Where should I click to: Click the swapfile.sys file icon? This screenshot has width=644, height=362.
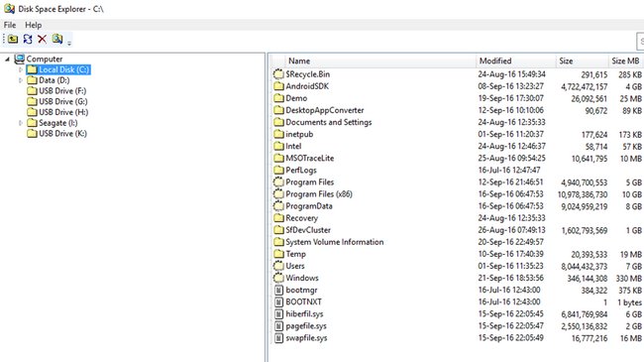278,338
